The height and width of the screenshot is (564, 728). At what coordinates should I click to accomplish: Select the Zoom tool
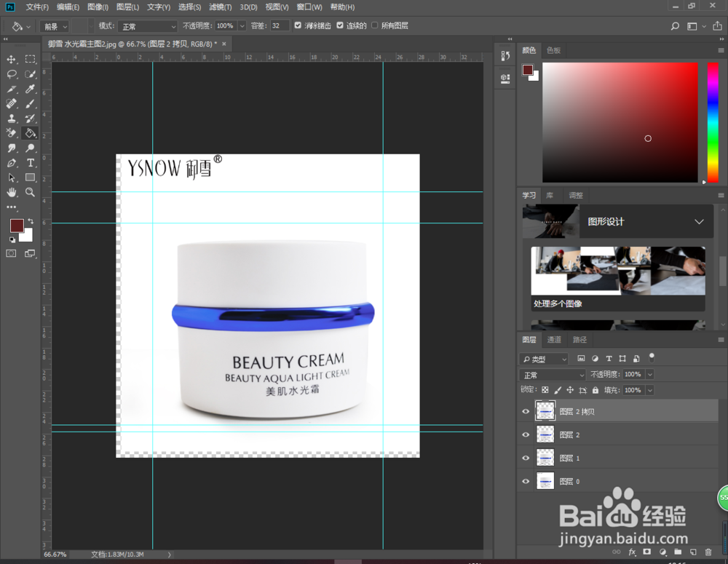tap(30, 192)
